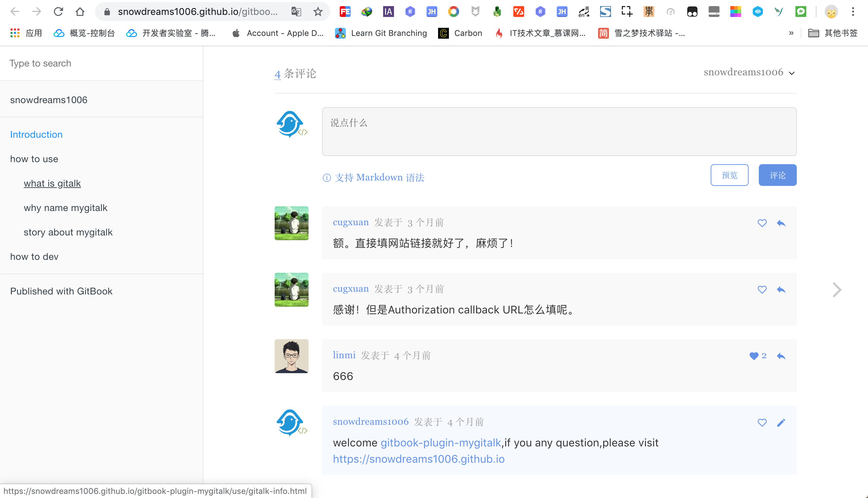Open 'what is gitalk' sidebar page
The image size is (868, 498).
coord(52,183)
